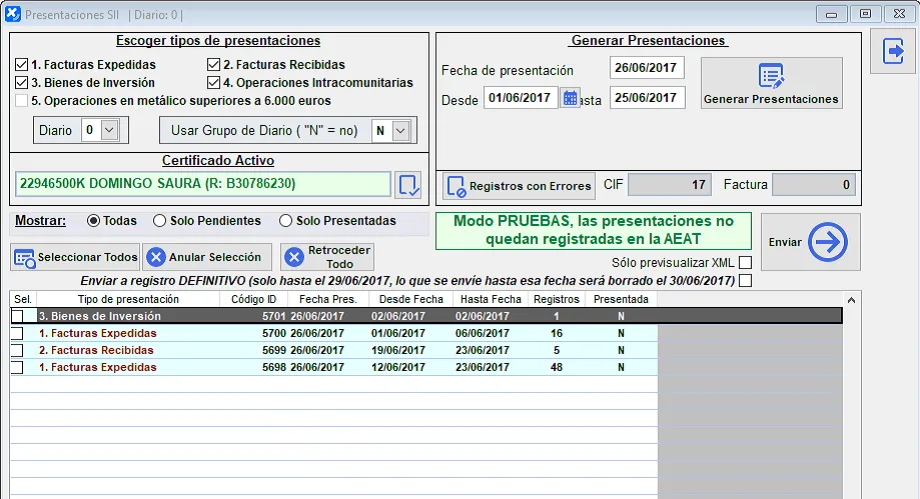Sort by Código ID column header
The height and width of the screenshot is (499, 920).
253,299
